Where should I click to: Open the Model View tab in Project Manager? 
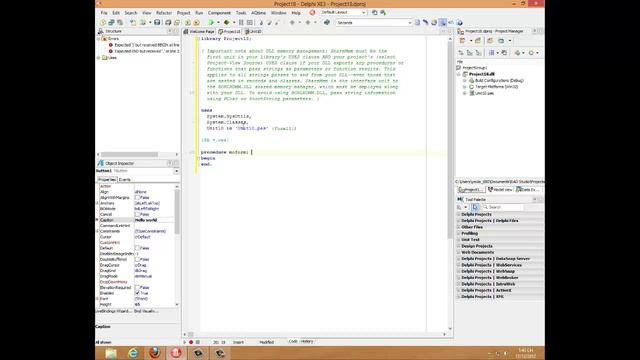(x=500, y=189)
